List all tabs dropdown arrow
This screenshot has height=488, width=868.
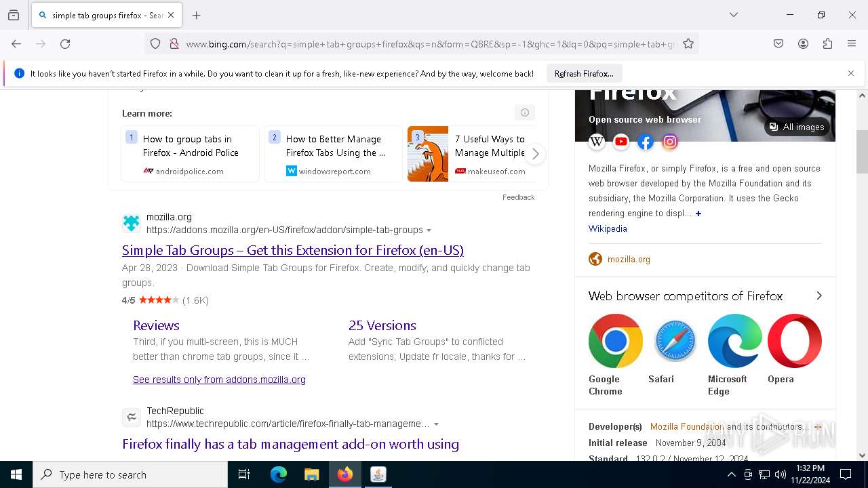pos(734,15)
